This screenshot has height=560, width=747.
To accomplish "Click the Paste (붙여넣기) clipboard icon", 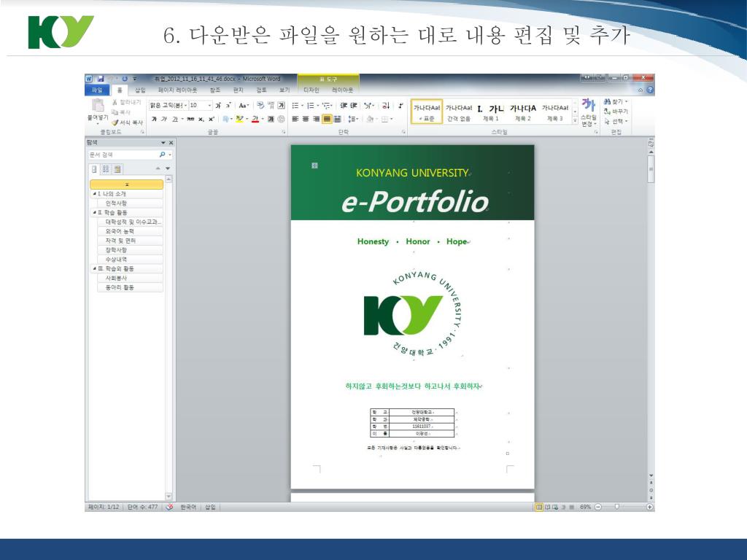I will [98, 106].
